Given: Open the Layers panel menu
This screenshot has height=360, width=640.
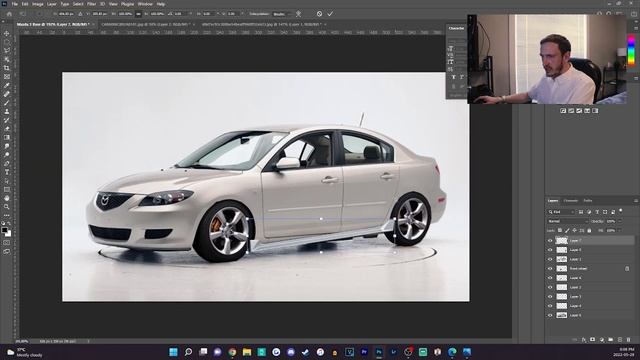Looking at the screenshot, I should [636, 201].
